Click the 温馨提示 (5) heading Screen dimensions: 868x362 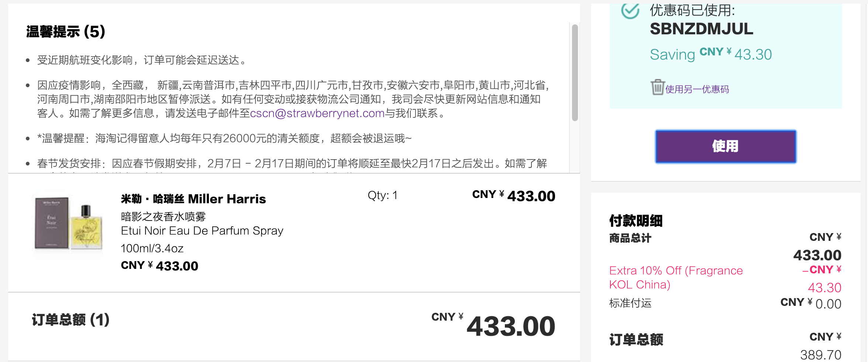(x=66, y=32)
